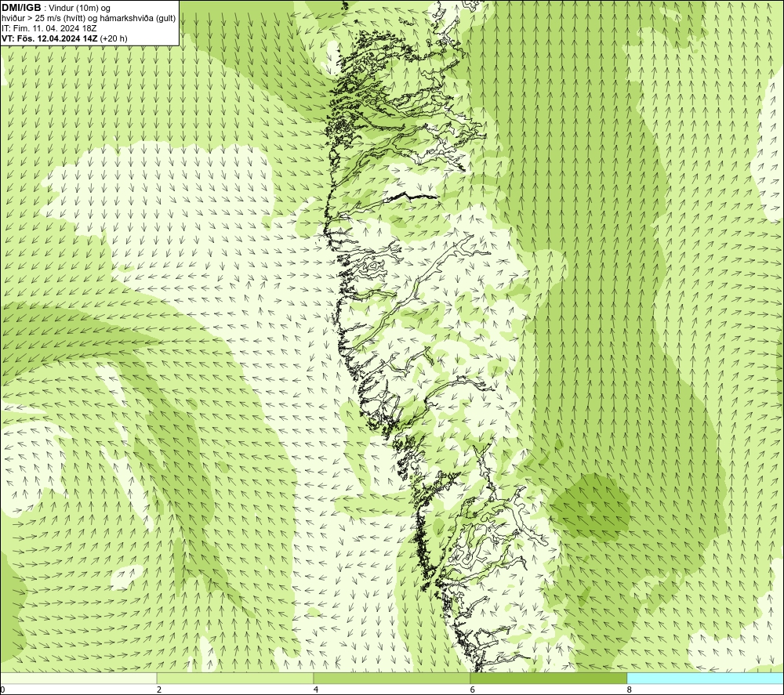Click the DMI/IGB title text
The height and width of the screenshot is (695, 784).
(21, 8)
